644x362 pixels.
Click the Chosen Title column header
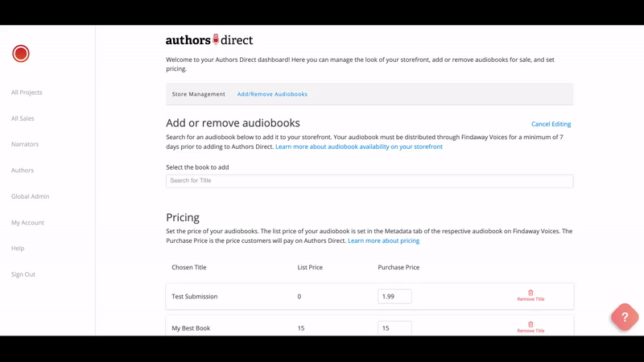tap(189, 267)
